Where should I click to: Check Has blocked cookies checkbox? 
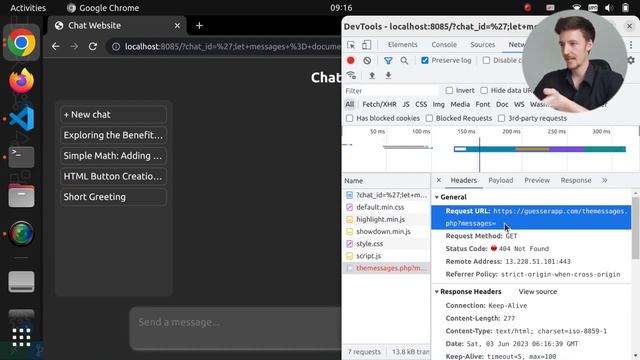pos(349,118)
